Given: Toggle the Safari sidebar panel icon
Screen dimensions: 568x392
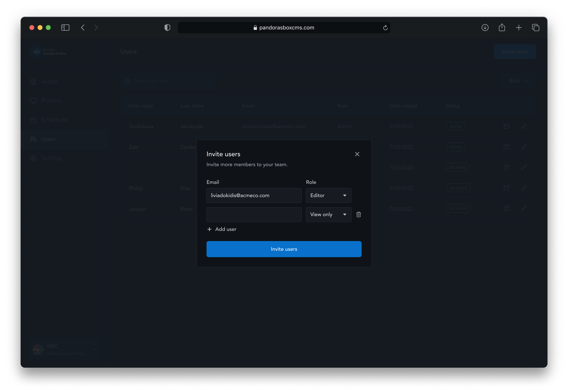Looking at the screenshot, I should coord(65,28).
